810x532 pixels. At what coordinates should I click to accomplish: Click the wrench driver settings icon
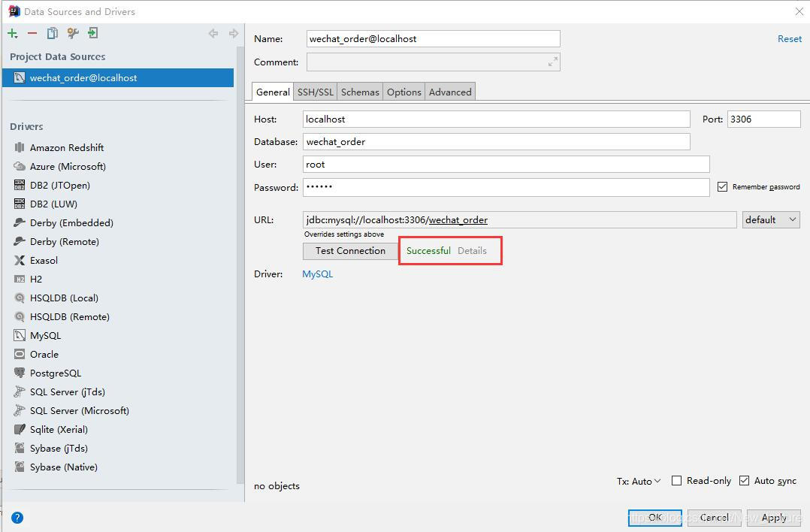[72, 33]
